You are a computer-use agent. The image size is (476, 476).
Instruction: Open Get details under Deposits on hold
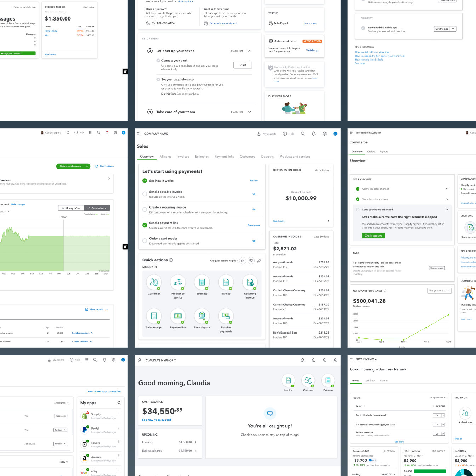[x=279, y=221]
